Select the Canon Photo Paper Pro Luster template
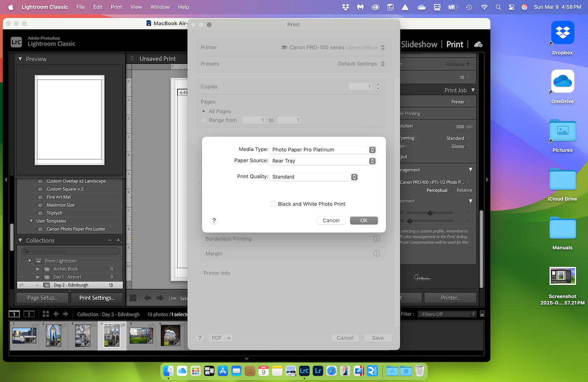The image size is (588, 382). (76, 229)
